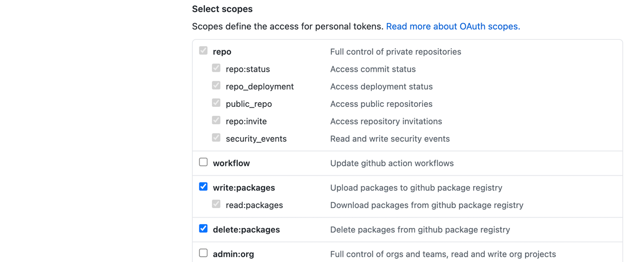Click the read:packages label text
This screenshot has height=262, width=644.
254,205
